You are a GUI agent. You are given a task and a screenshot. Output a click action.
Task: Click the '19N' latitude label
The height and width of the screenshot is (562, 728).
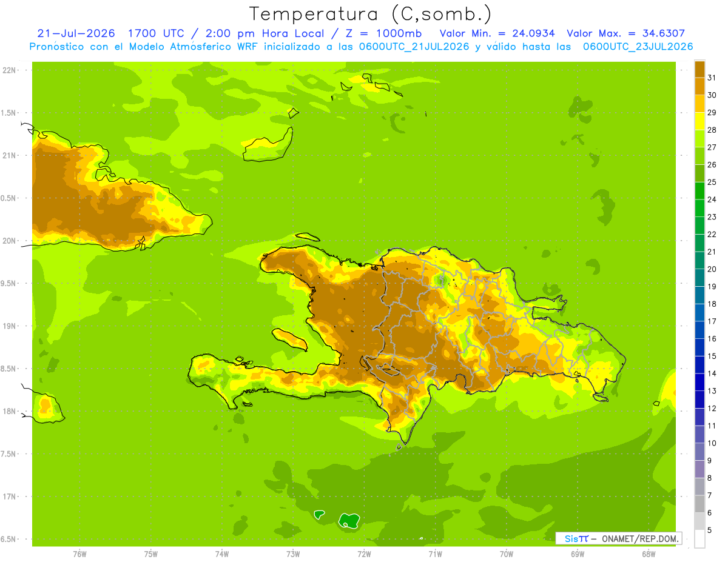click(10, 326)
